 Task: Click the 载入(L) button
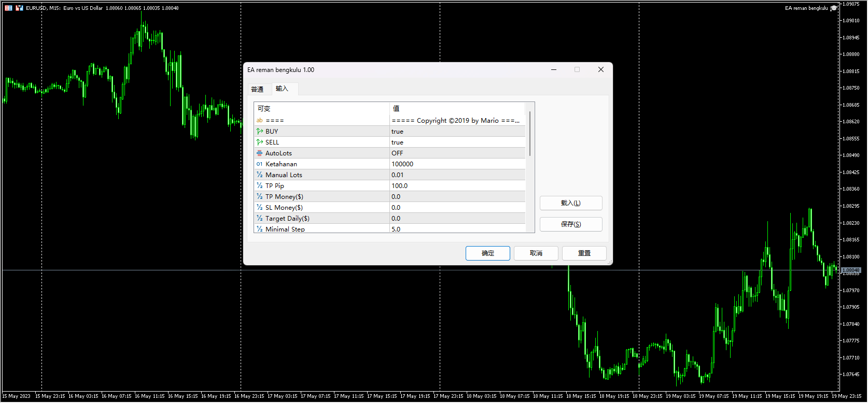(x=570, y=203)
